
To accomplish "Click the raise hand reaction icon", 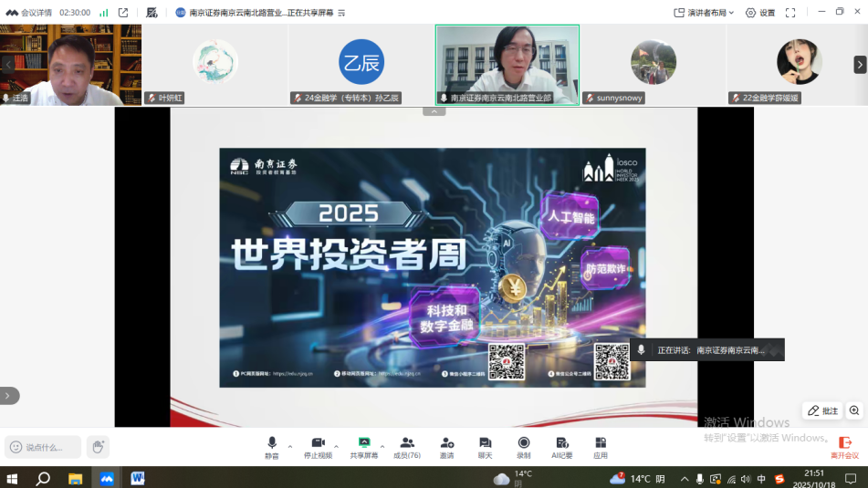I will tap(98, 447).
